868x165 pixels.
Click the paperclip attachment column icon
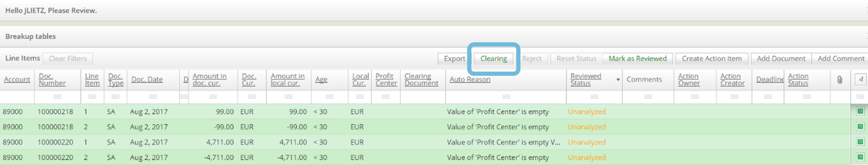(x=839, y=80)
